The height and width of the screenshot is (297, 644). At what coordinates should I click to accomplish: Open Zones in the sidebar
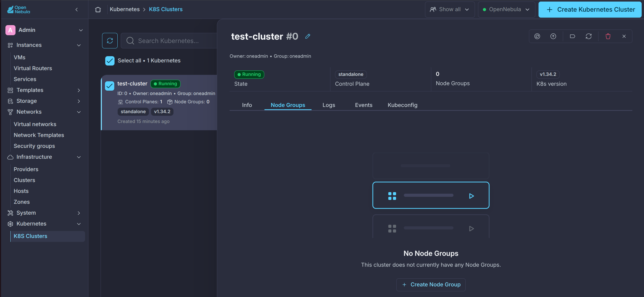[x=21, y=202]
